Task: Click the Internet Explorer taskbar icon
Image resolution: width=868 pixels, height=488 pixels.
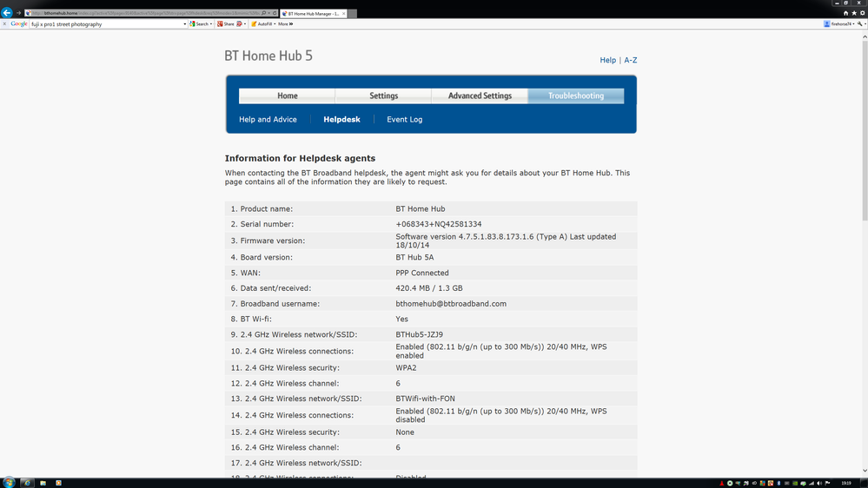Action: coord(27,483)
